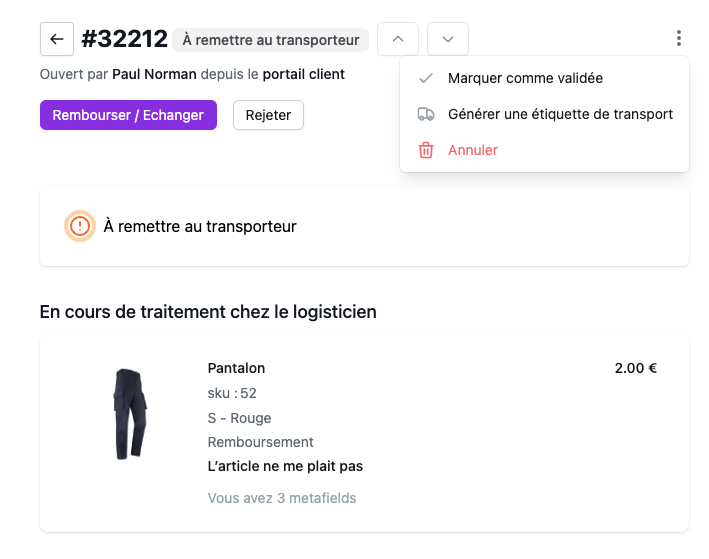The height and width of the screenshot is (559, 709).
Task: Click the truck icon for transport label
Action: 425,114
